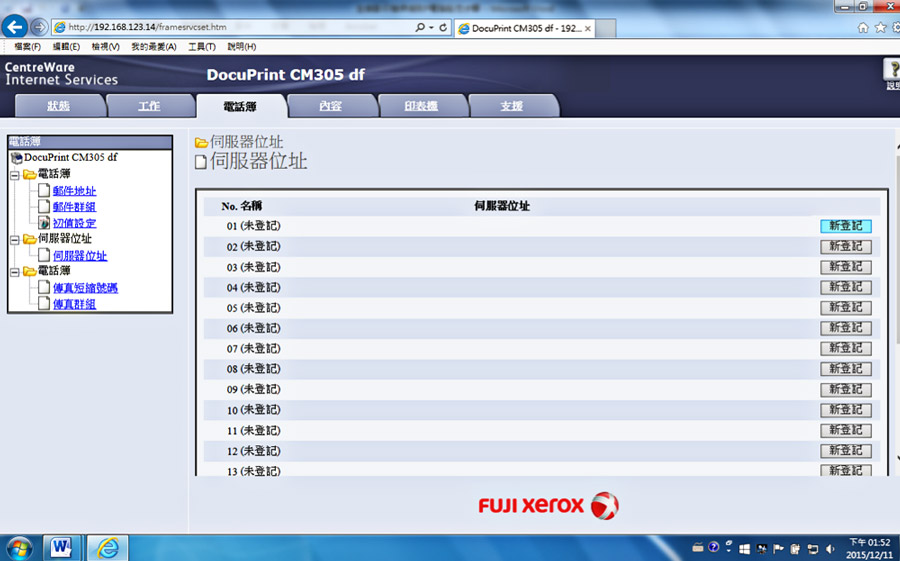
Task: Open the 說明(H) menu
Action: click(242, 47)
